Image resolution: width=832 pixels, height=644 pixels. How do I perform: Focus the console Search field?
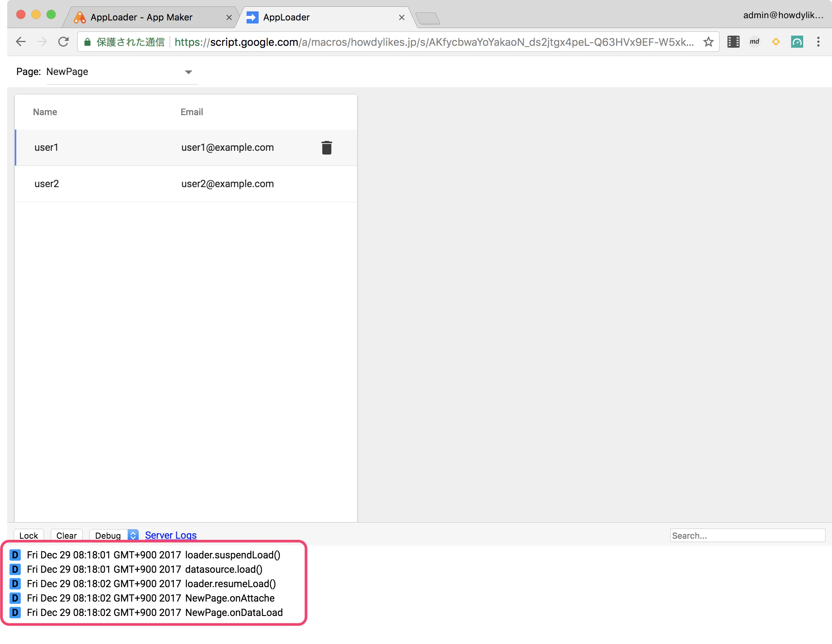[748, 535]
